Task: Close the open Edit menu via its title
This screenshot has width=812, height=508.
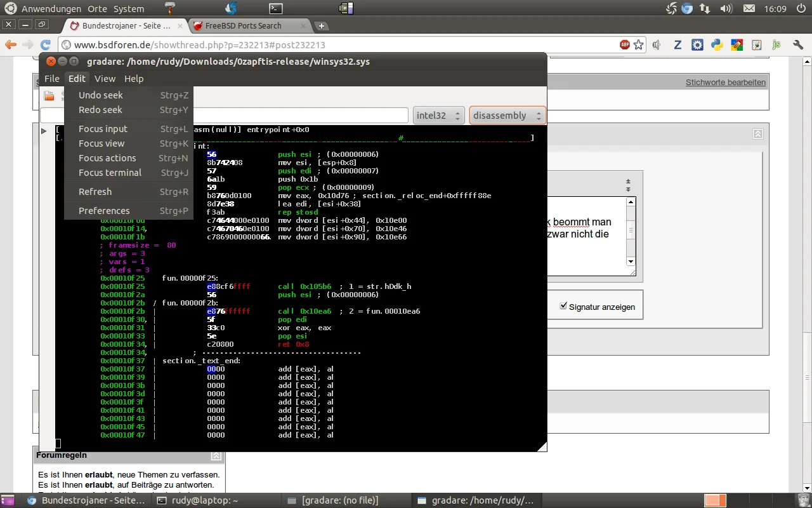Action: [x=77, y=79]
